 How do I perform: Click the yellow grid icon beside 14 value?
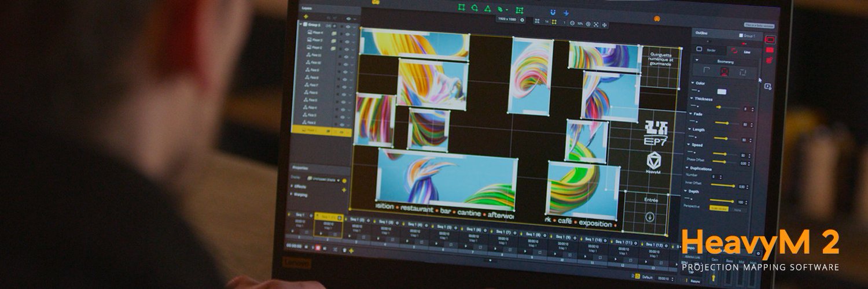[x=554, y=22]
